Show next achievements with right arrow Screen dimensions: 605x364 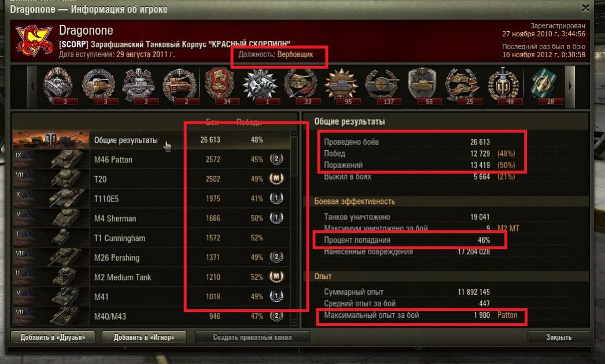point(570,86)
